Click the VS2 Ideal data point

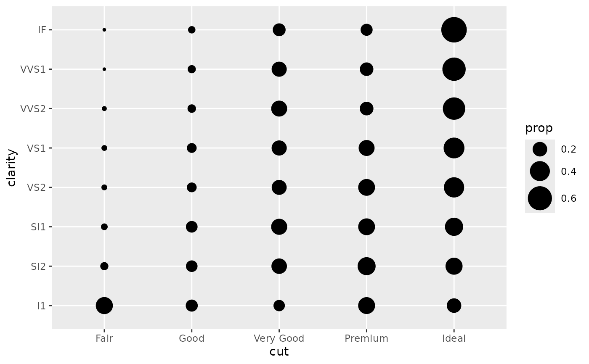454,187
